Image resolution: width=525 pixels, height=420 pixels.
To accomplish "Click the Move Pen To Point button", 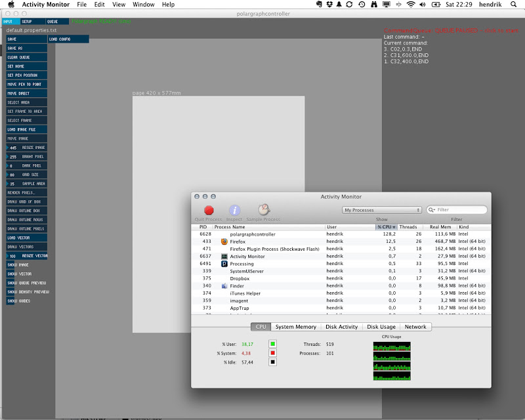I will [27, 84].
